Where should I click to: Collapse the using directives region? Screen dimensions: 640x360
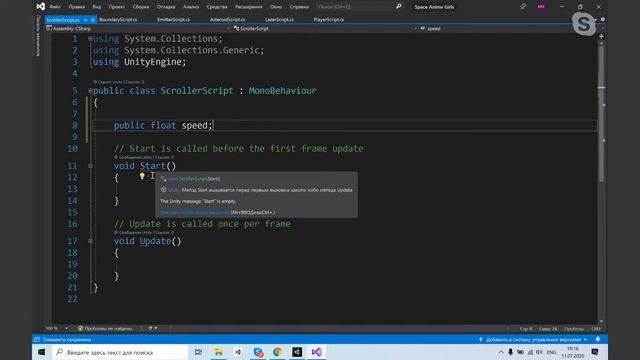[x=90, y=39]
